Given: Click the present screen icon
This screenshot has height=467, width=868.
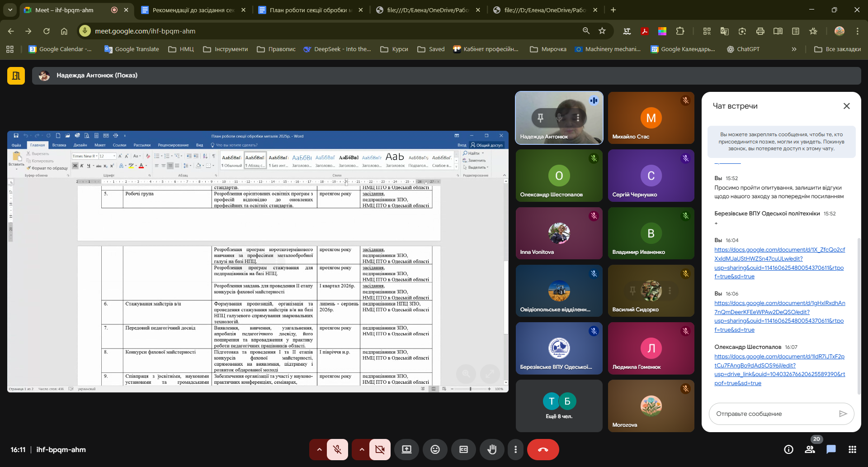Looking at the screenshot, I should pyautogui.click(x=406, y=449).
